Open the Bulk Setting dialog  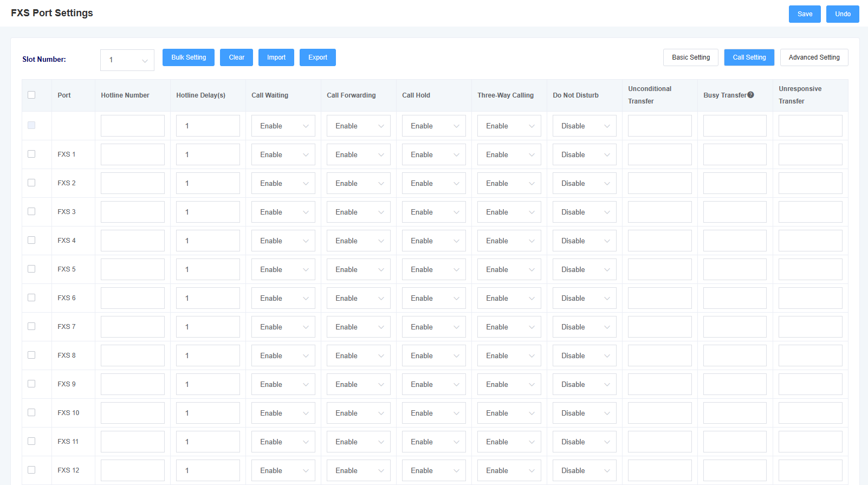(x=189, y=57)
